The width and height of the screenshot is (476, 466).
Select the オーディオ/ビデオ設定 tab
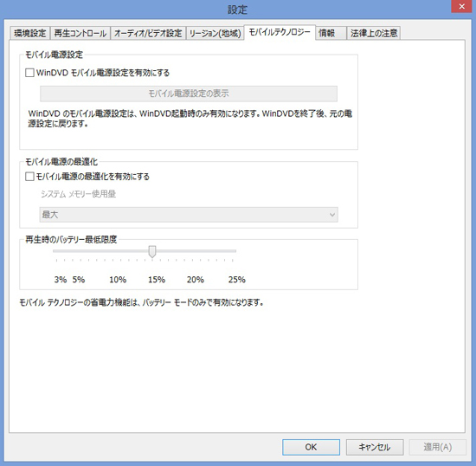[148, 33]
